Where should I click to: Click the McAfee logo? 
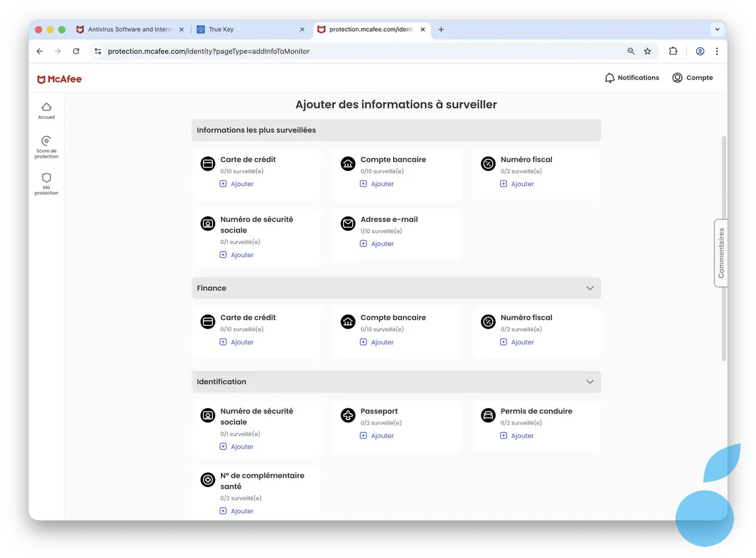pyautogui.click(x=59, y=79)
